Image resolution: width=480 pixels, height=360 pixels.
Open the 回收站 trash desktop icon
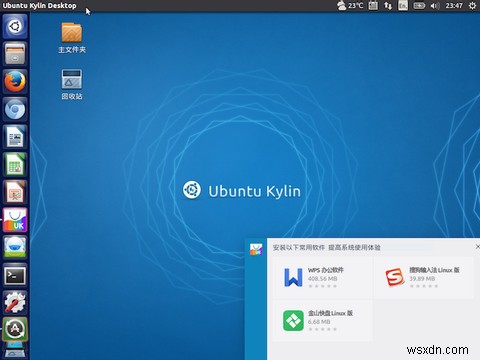click(72, 84)
